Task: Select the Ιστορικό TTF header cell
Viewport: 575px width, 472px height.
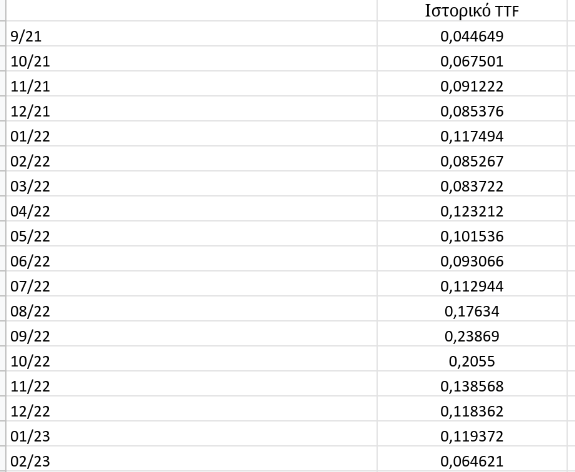Action: pyautogui.click(x=472, y=11)
